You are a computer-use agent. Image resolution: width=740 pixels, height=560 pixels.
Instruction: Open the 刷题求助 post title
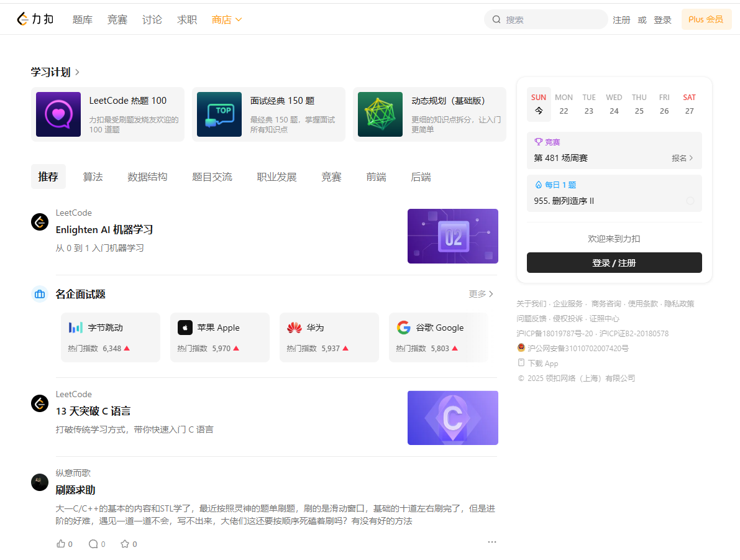(76, 490)
